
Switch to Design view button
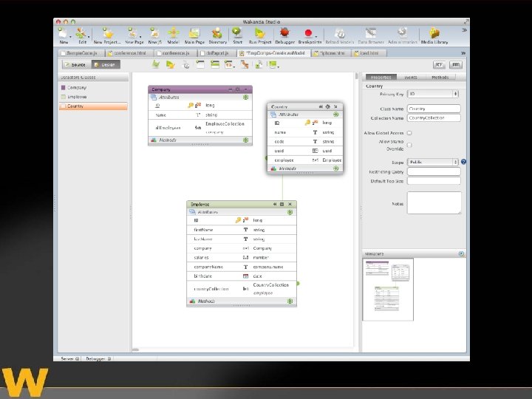click(x=106, y=64)
